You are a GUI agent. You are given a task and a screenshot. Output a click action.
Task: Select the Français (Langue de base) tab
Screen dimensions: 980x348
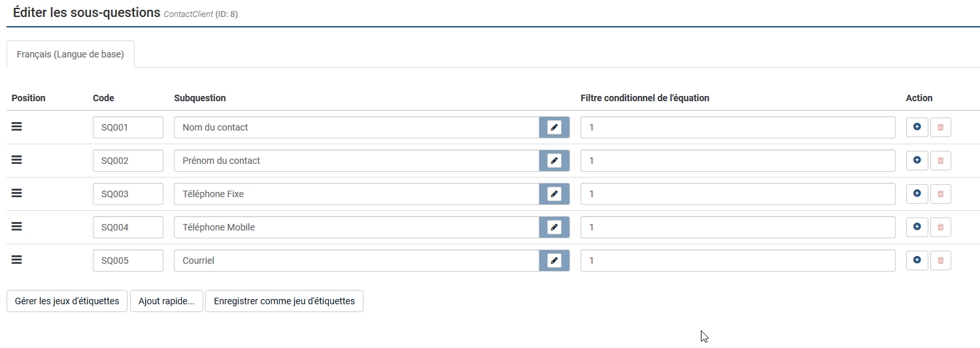70,55
